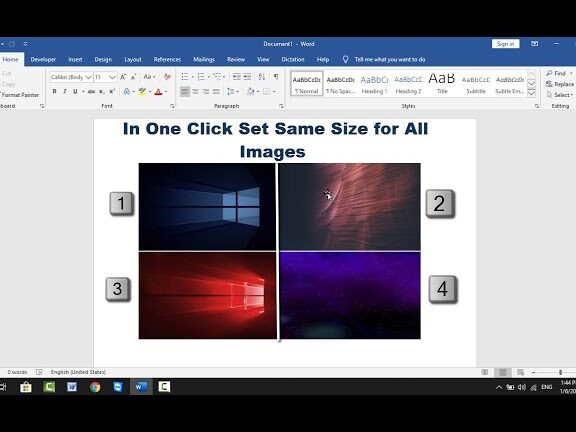Sort the selected text
The height and width of the screenshot is (432, 576).
click(262, 77)
